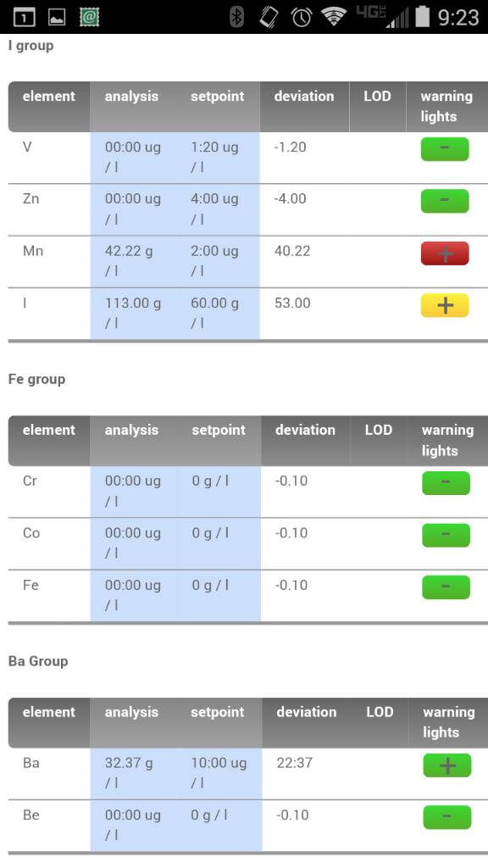Tap the green warning light for V
Viewport: 488px width, 868px height.
click(x=445, y=149)
